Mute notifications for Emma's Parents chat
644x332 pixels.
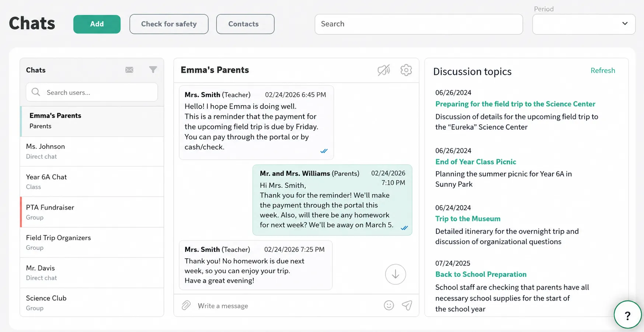pyautogui.click(x=384, y=70)
